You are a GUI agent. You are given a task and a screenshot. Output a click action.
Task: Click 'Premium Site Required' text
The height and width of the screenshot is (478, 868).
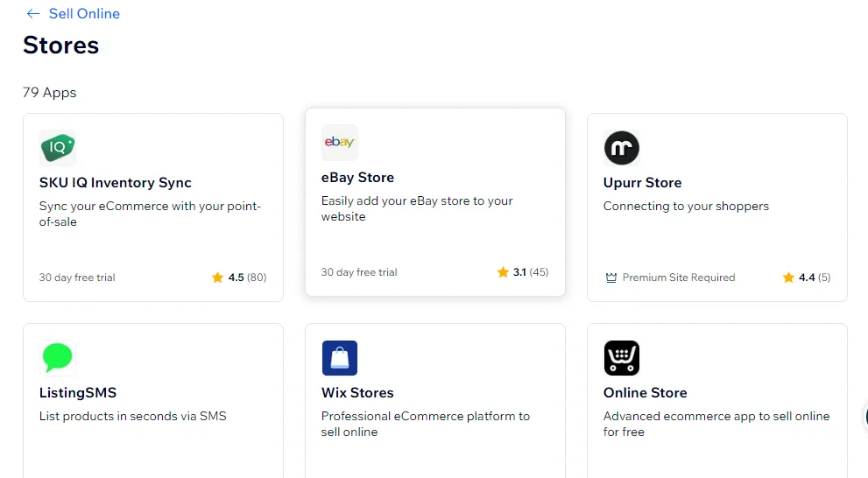679,278
